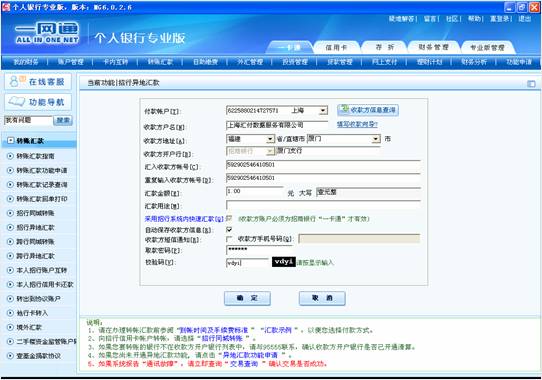Click the 搜索 search button in the sidebar

coord(63,120)
